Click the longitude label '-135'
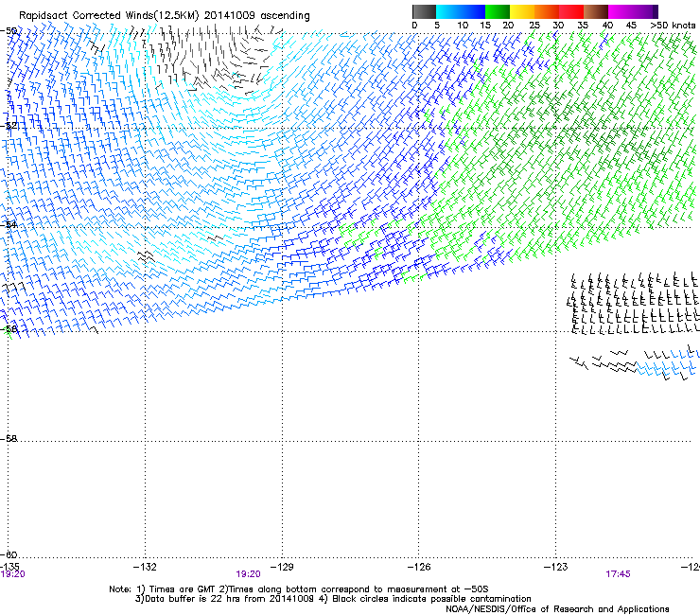The image size is (700, 615). pyautogui.click(x=9, y=567)
